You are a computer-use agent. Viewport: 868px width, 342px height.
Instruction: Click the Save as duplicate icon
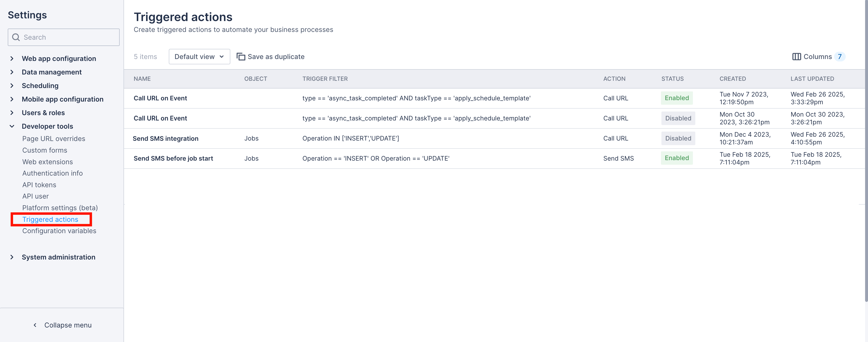[x=240, y=57]
